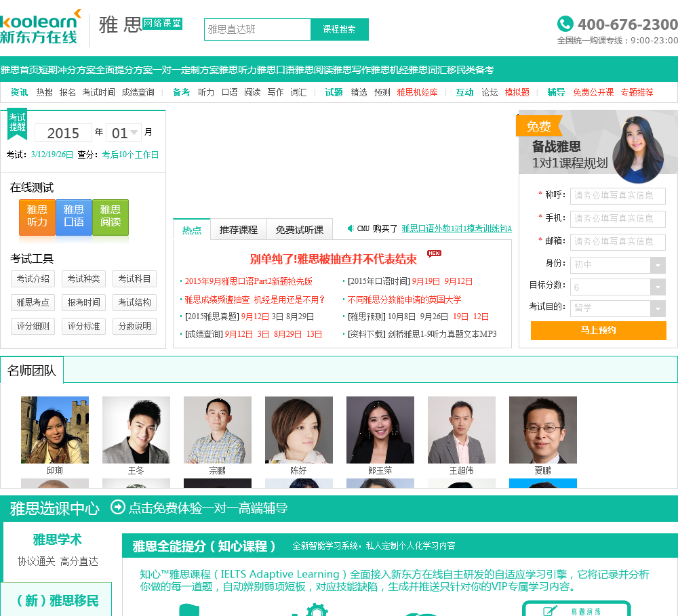Open the 雅思阅读 online test tile
Screen dimensions: 678x616
tap(111, 217)
